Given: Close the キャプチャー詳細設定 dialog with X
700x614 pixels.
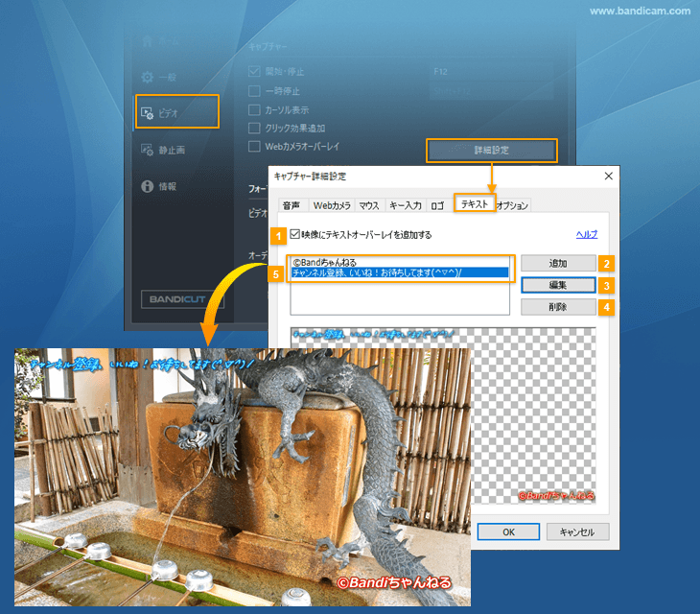Looking at the screenshot, I should click(x=607, y=177).
